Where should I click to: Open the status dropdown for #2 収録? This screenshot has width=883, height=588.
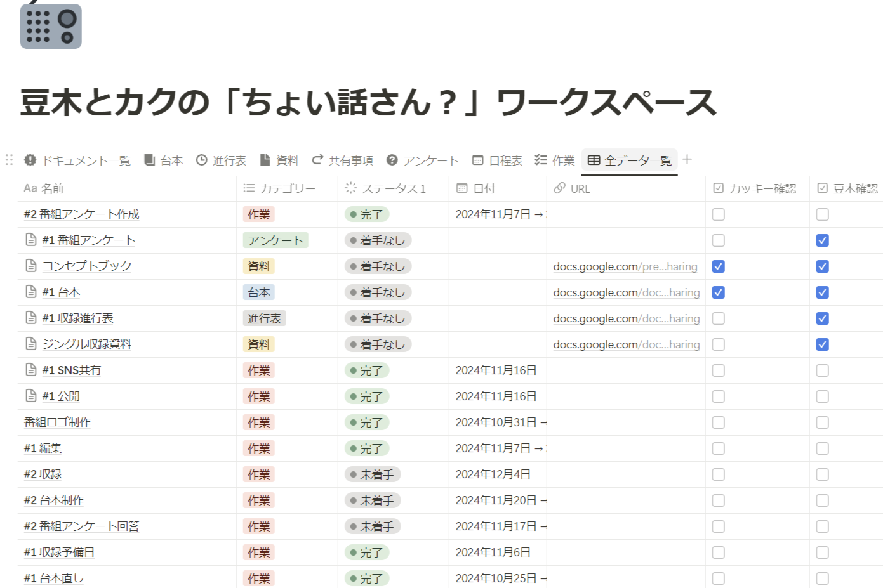tap(373, 474)
